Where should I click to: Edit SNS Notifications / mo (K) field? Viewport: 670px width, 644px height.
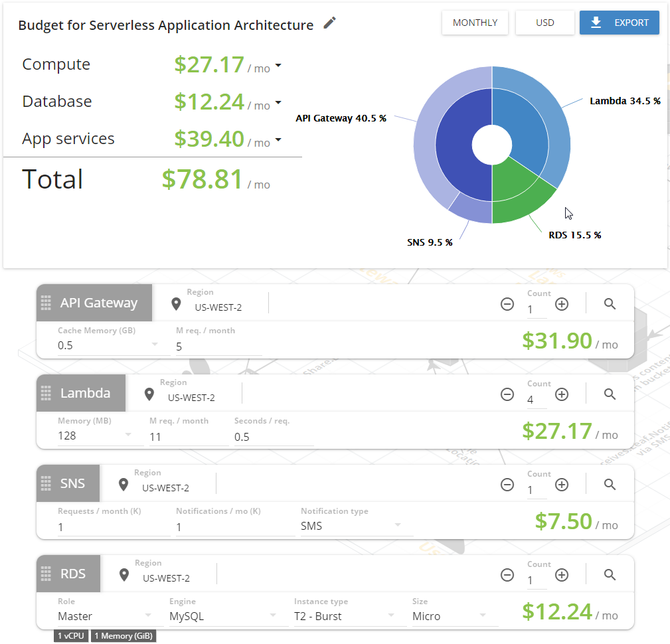236,527
